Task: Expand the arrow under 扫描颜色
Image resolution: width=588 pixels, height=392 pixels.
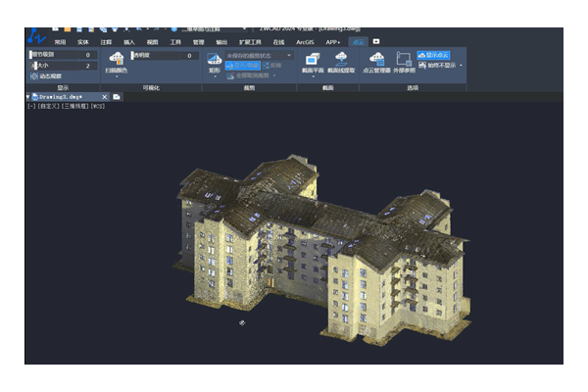Action: point(117,76)
